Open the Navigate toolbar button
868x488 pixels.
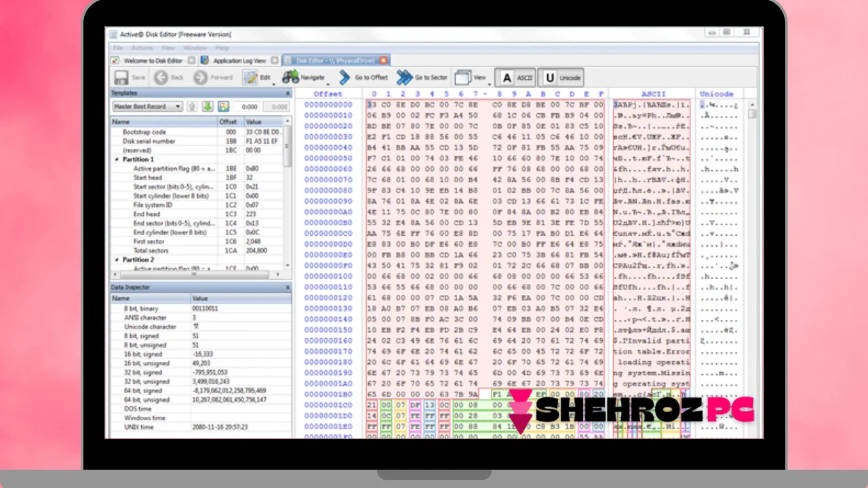[x=303, y=77]
